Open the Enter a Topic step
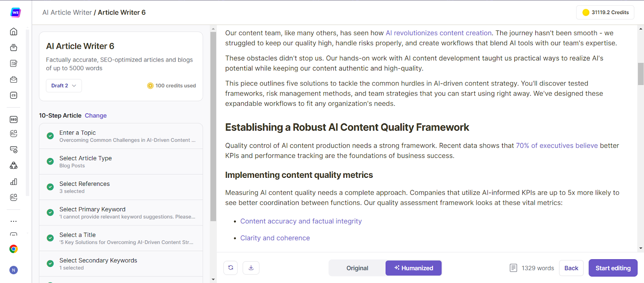 [121, 136]
